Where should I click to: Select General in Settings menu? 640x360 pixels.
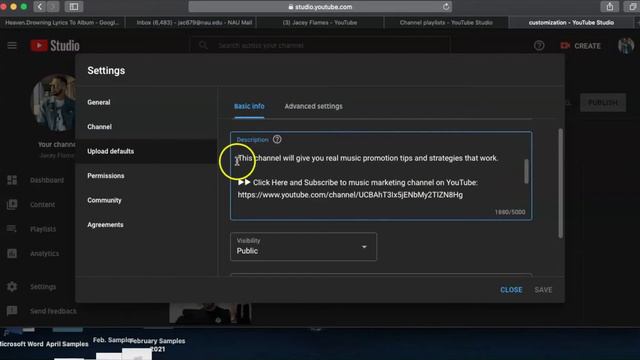pos(99,102)
